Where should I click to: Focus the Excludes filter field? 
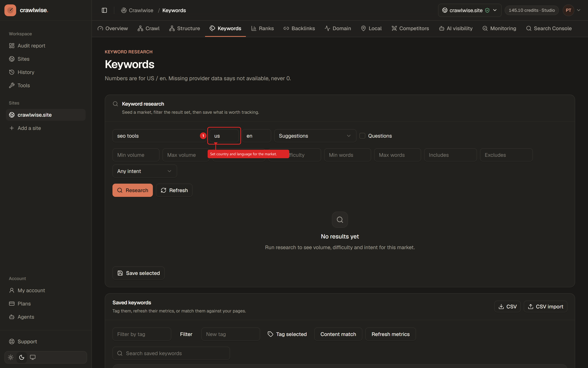[x=506, y=155]
